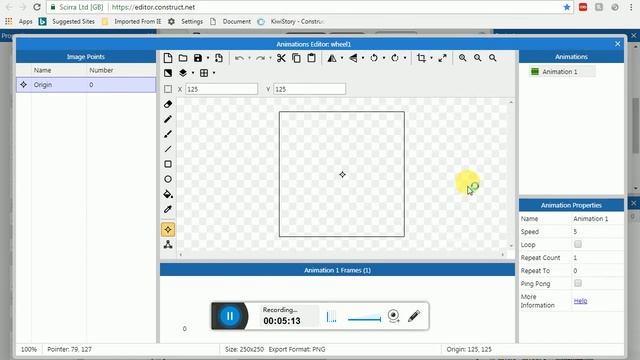Viewport: 640px width, 360px height.
Task: Enable the Ping Pong checkbox
Action: [x=578, y=283]
